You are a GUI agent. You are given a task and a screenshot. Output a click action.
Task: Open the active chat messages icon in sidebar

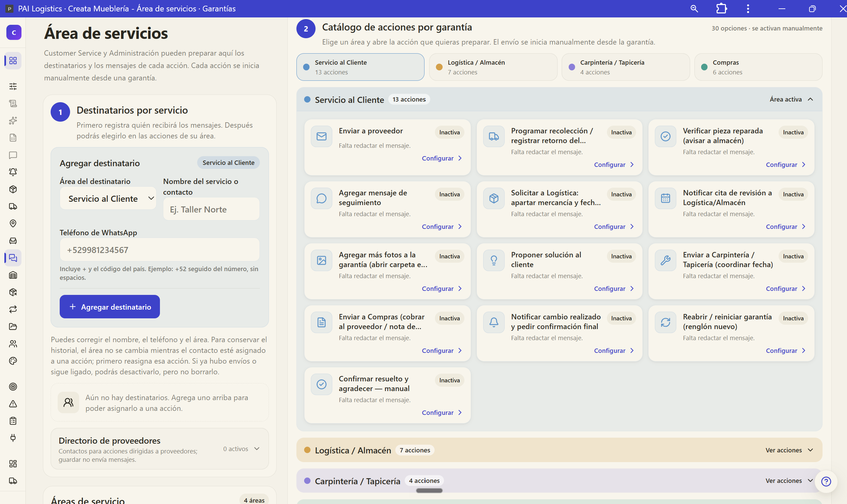[13, 258]
